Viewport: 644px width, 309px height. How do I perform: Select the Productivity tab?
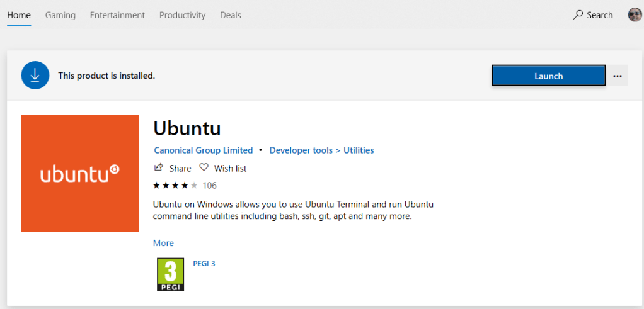coord(182,15)
